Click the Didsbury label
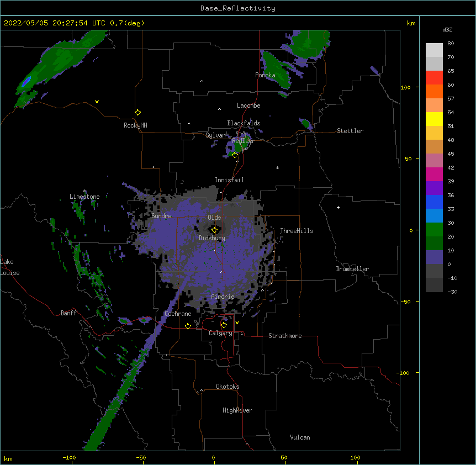Viewport: 476px width, 465px height. [212, 238]
